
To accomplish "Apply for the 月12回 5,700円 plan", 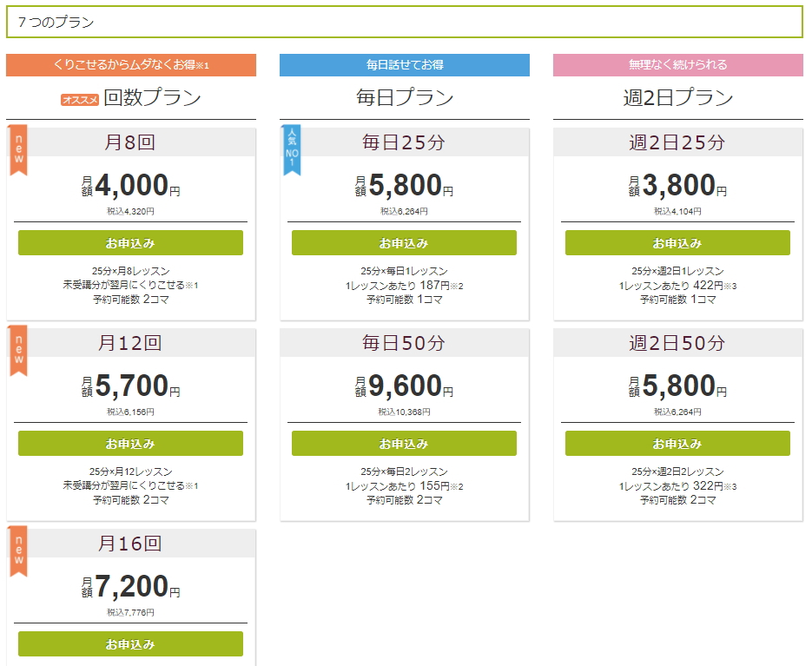I will [130, 444].
